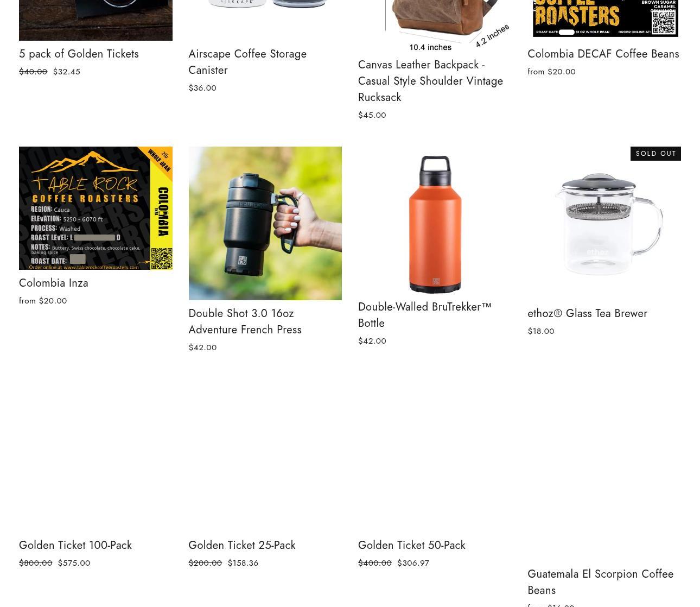Click the Golden Tickets pack image
The width and height of the screenshot is (700, 607).
pos(96,20)
